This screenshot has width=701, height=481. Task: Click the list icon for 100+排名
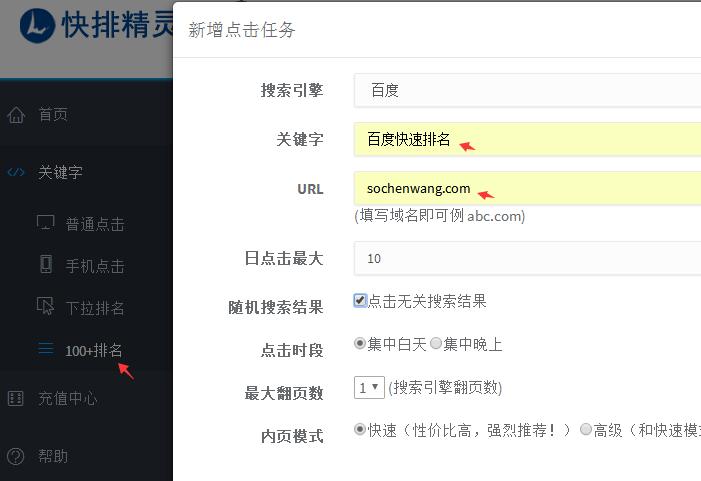pyautogui.click(x=46, y=349)
